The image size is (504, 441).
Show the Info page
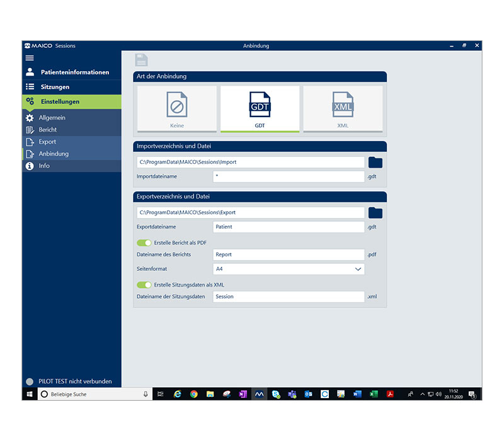tap(45, 166)
